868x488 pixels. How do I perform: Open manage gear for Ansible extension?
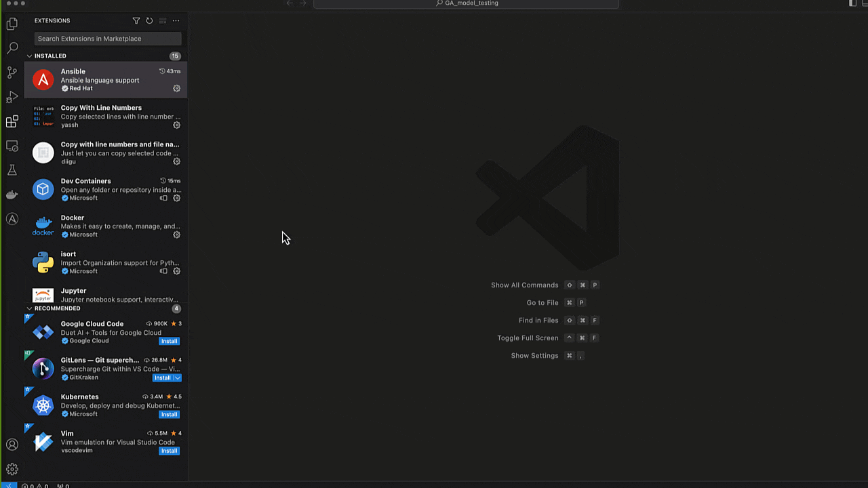[x=176, y=88]
